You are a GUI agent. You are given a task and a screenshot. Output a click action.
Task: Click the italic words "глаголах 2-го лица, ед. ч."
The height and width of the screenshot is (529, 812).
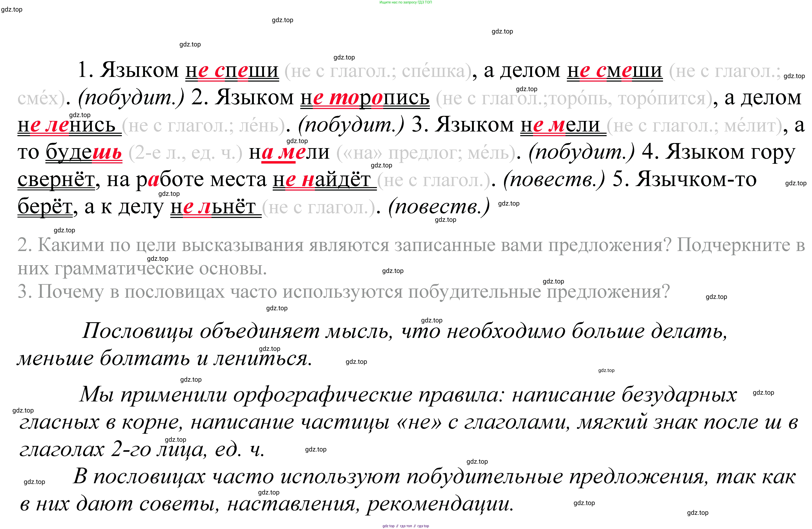[x=142, y=449]
